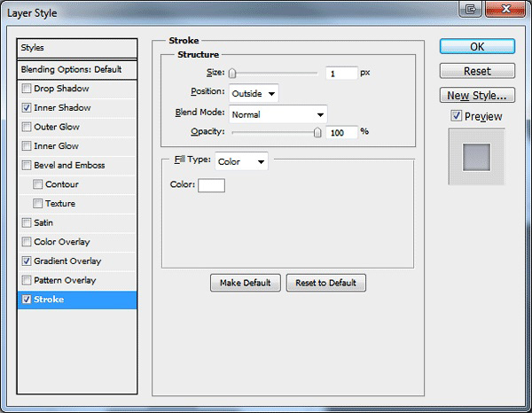Select the Outer Glow label
Viewport: 532px width, 413px height.
pyautogui.click(x=57, y=127)
